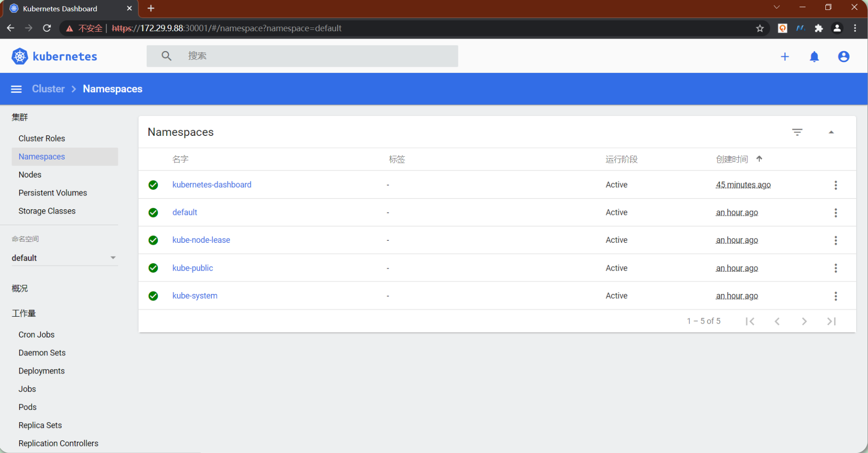Screen dimensions: 868x453
Task: Bookmark this page with star icon
Action: [x=760, y=28]
